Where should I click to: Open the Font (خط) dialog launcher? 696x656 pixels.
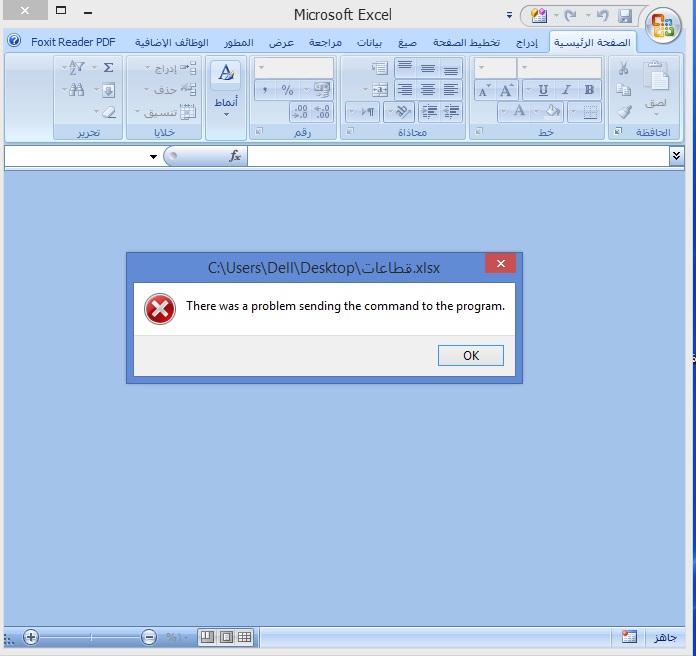[479, 131]
